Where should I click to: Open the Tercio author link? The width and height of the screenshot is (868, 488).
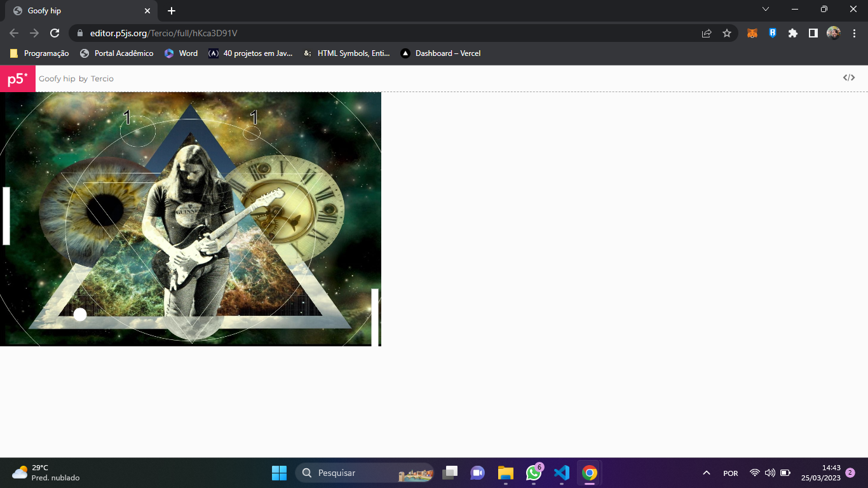click(x=102, y=79)
